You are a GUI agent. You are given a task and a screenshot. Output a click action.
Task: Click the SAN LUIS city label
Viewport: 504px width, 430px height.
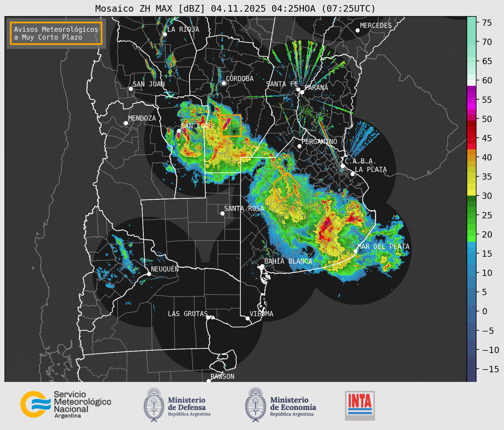tap(197, 126)
